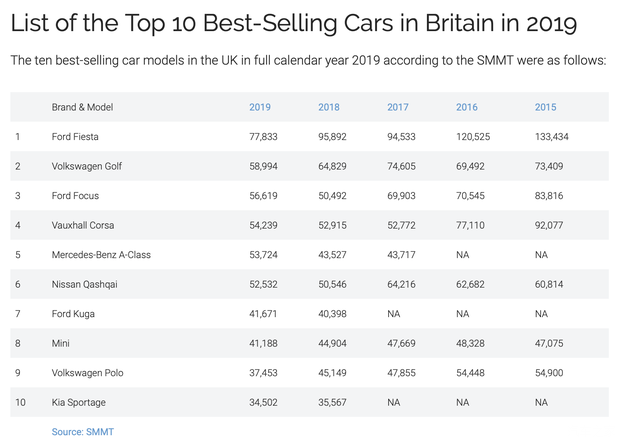The width and height of the screenshot is (620, 442).
Task: Click the 2019 column header link
Action: coord(260,107)
